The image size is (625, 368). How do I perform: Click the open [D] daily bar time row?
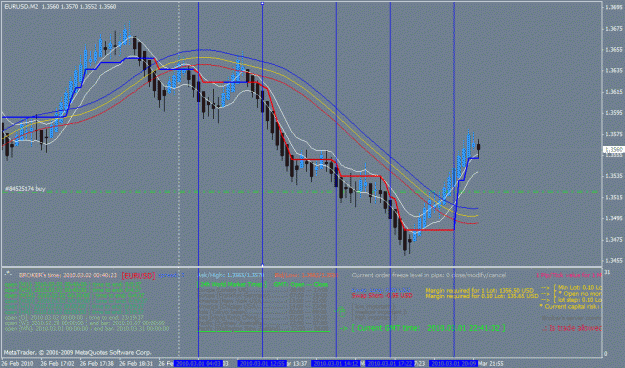(74, 318)
